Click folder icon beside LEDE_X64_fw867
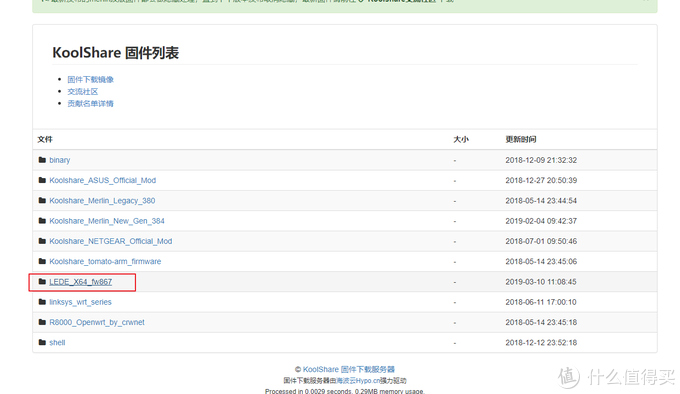The image size is (680, 394). coord(42,282)
